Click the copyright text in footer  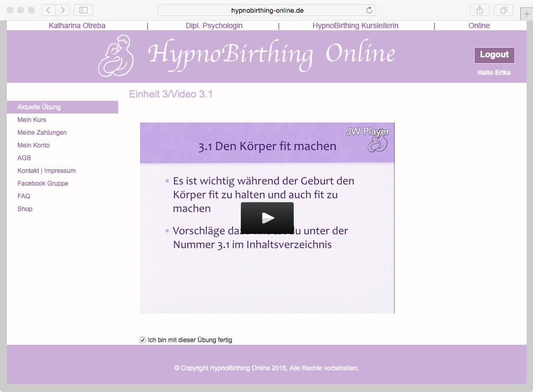tap(266, 368)
